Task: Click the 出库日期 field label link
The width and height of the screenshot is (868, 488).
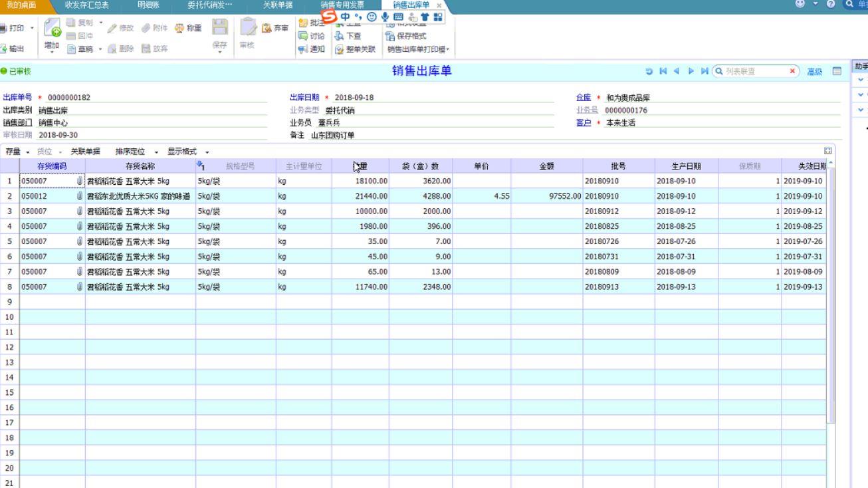Action: tap(304, 98)
